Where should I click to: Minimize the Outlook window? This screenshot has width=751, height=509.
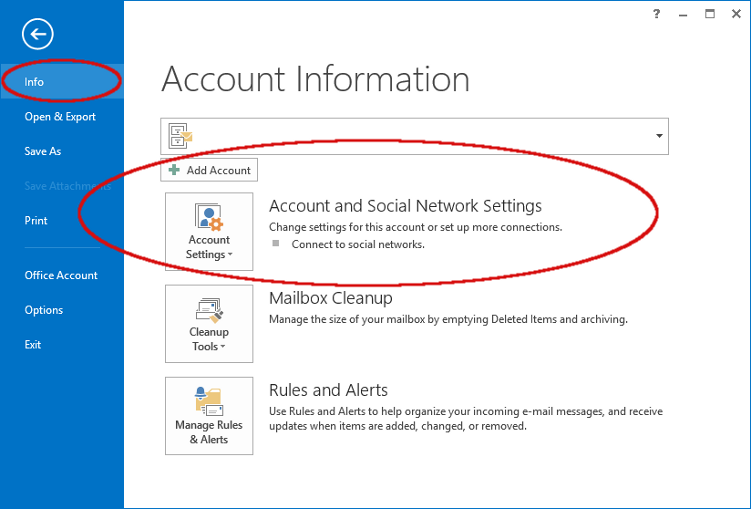click(x=683, y=15)
